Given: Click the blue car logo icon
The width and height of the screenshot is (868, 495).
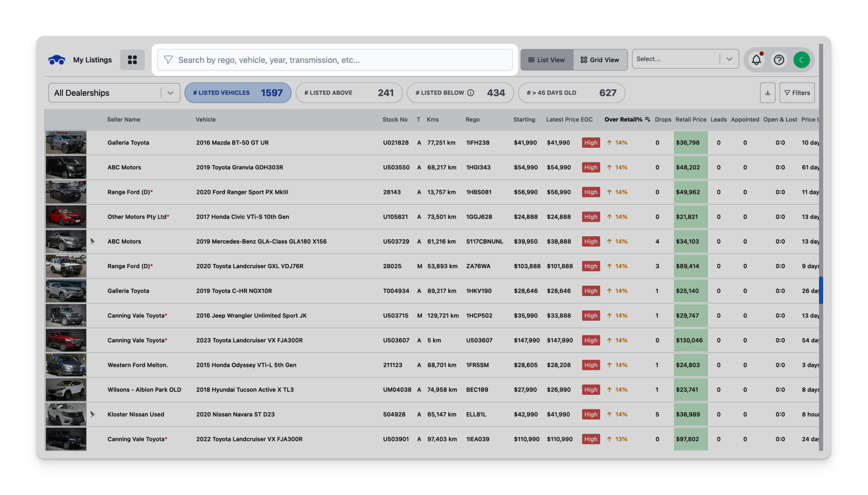Looking at the screenshot, I should point(57,60).
